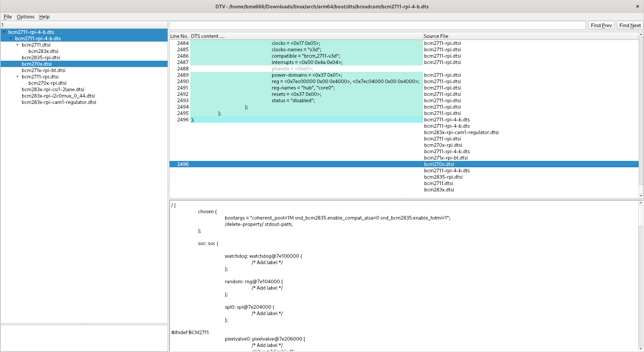Click bcm2835-rpi.dtsi in Source File column
644x352 pixels.
443,177
